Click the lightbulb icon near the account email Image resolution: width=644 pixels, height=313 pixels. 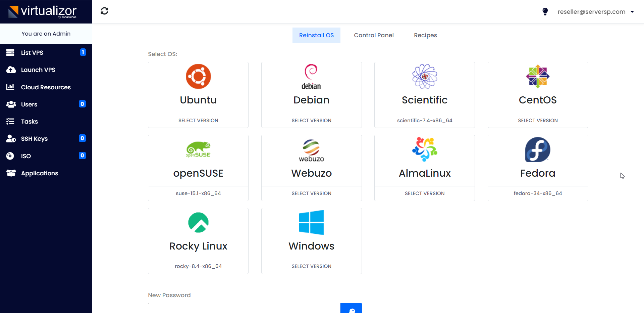[x=545, y=12]
